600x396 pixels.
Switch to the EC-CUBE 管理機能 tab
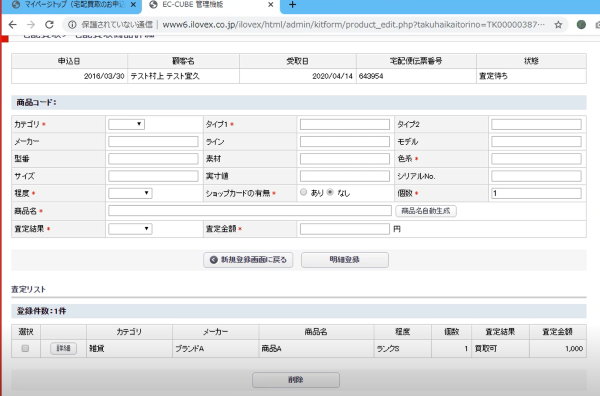tap(210, 5)
